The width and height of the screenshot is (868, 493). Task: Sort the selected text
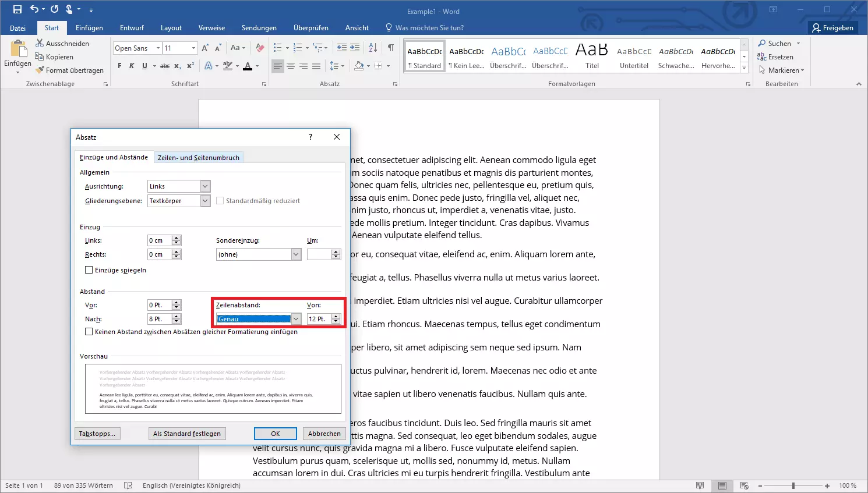tap(373, 48)
